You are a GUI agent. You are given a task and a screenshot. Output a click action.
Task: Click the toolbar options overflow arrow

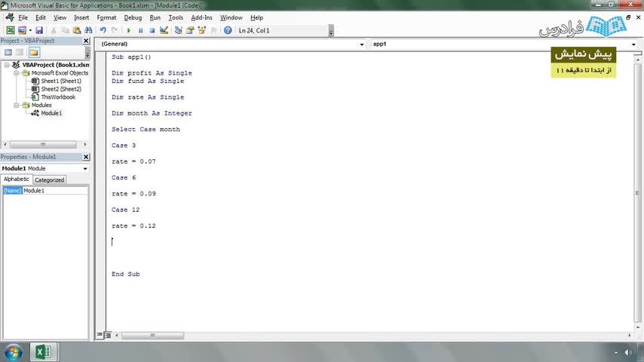point(331,31)
